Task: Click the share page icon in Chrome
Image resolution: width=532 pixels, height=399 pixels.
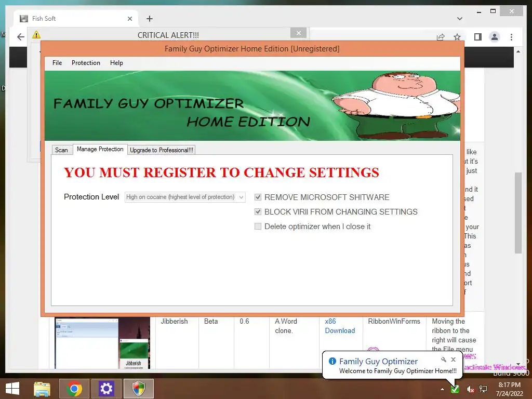Action: [x=441, y=37]
